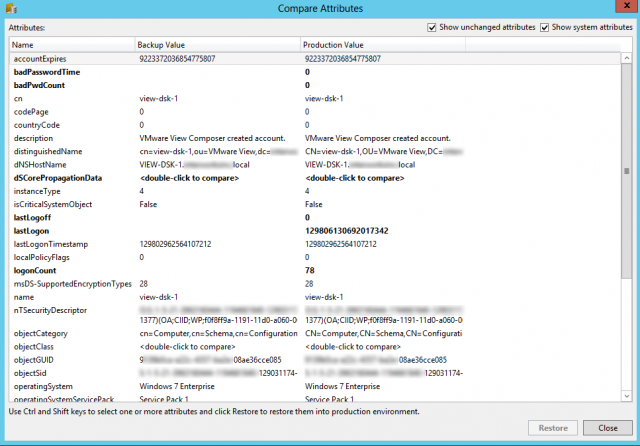Click backup accountExpires value 9223372036854775807

pyautogui.click(x=177, y=59)
